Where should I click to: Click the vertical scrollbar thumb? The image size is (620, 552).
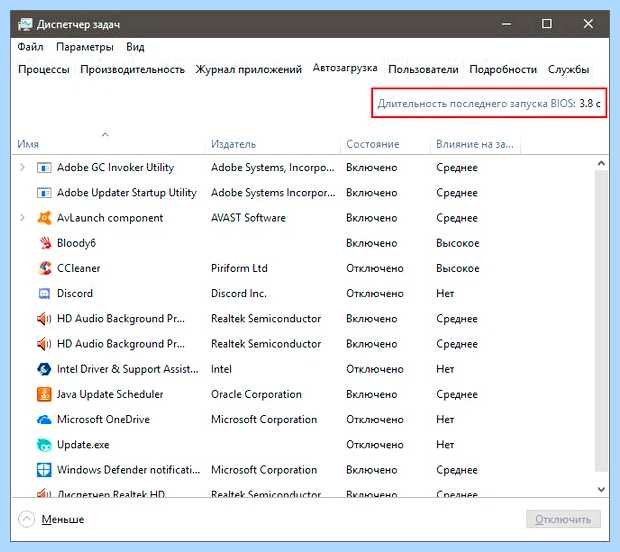pos(601,321)
